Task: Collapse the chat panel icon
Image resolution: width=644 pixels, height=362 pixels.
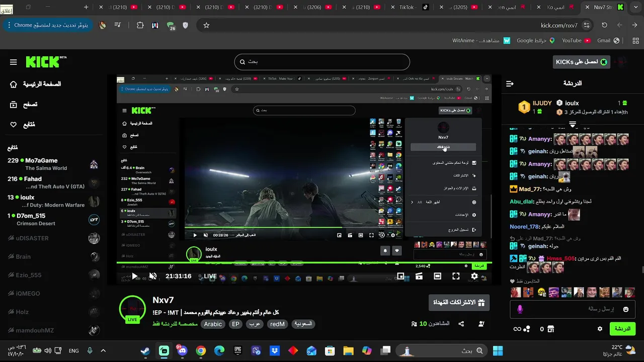Action: point(510,83)
